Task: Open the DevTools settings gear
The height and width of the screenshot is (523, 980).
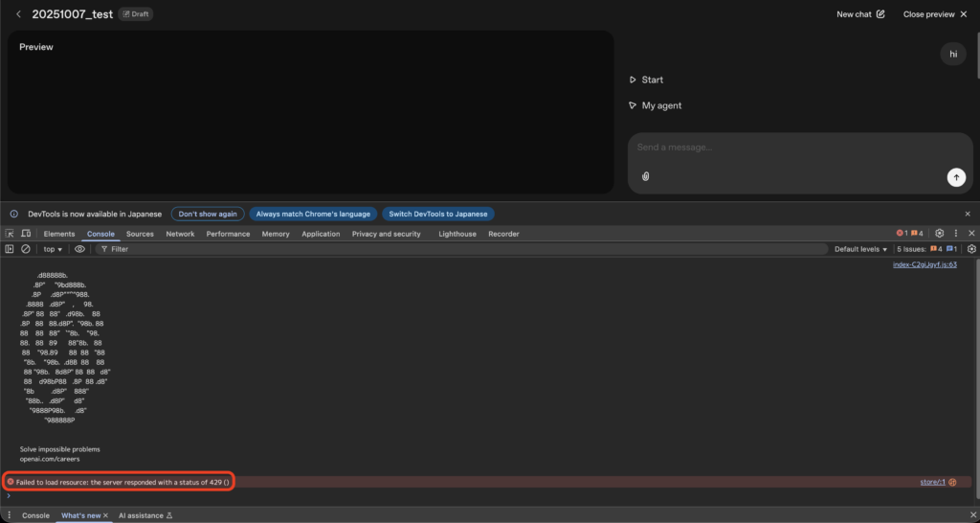Action: (939, 233)
